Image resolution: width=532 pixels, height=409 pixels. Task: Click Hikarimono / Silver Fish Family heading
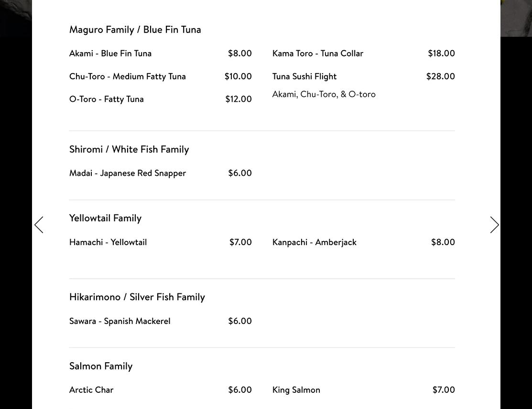[x=137, y=297]
